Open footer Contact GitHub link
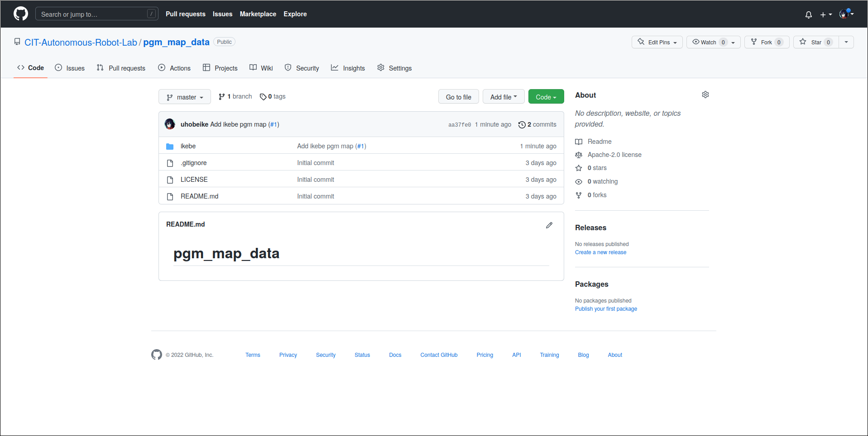 coord(439,355)
